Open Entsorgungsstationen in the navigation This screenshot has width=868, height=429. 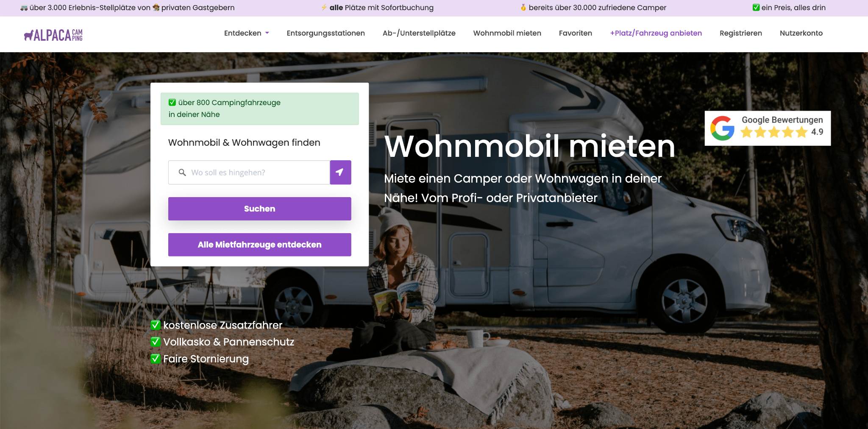325,33
